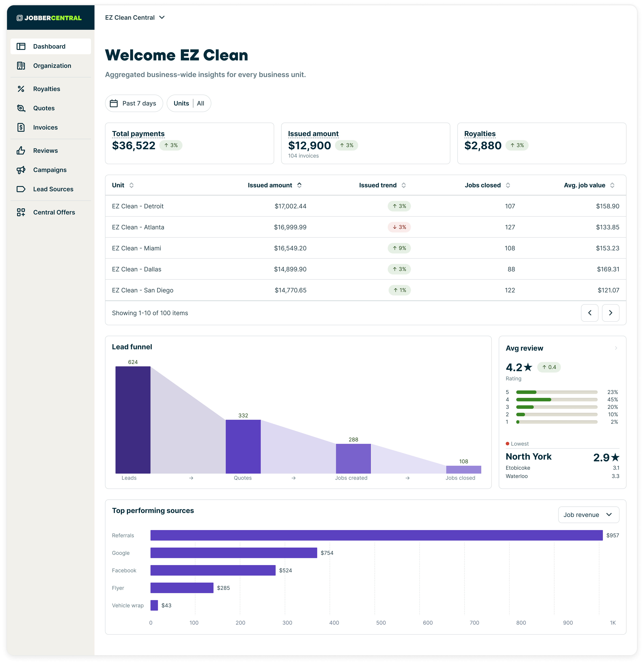Click the Invoices dollar document icon

click(x=21, y=128)
